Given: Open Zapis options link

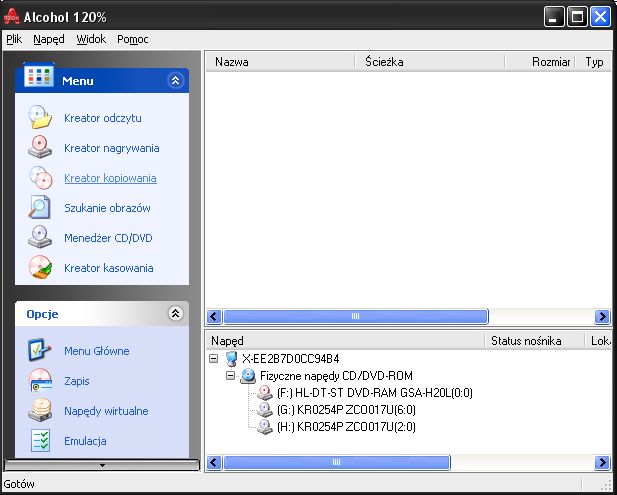Looking at the screenshot, I should click(77, 381).
